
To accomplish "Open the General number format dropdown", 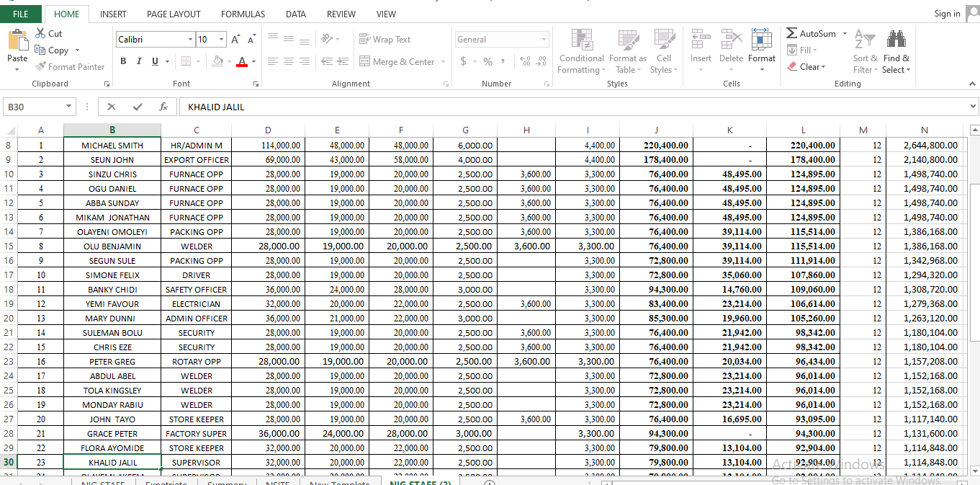I will (544, 40).
